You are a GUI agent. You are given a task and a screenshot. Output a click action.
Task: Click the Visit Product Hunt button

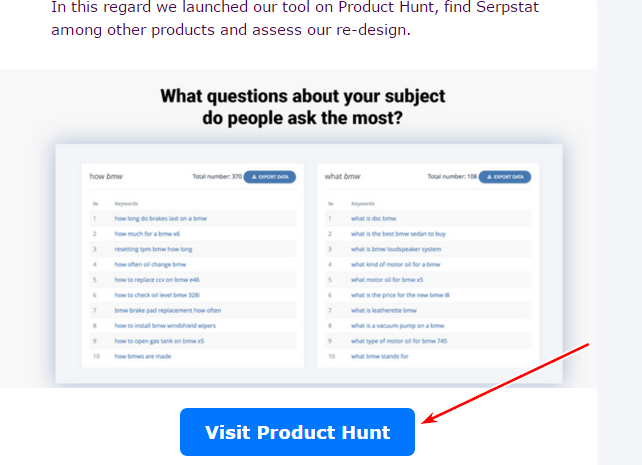tap(297, 432)
